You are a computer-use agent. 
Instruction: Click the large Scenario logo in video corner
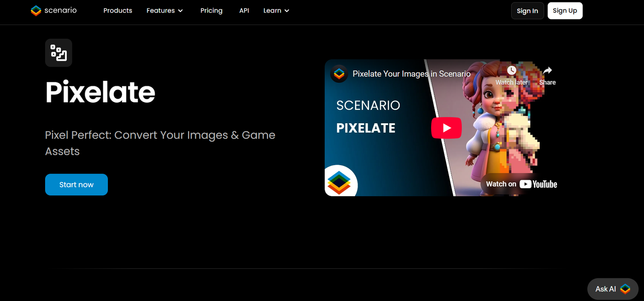339,181
